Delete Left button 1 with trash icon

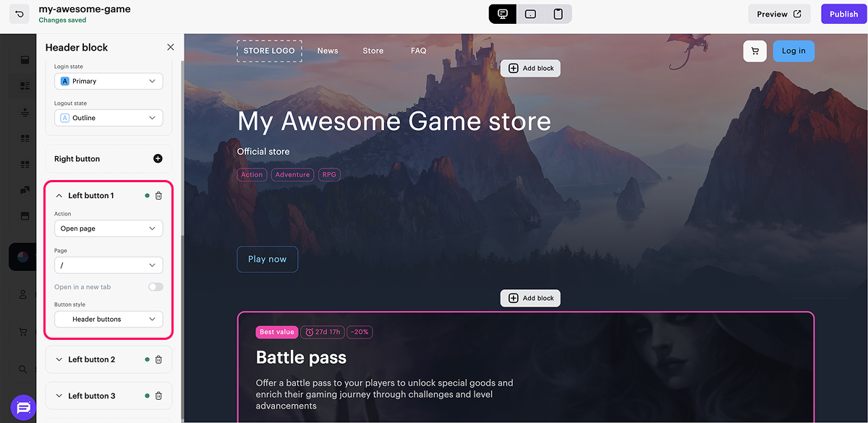158,196
